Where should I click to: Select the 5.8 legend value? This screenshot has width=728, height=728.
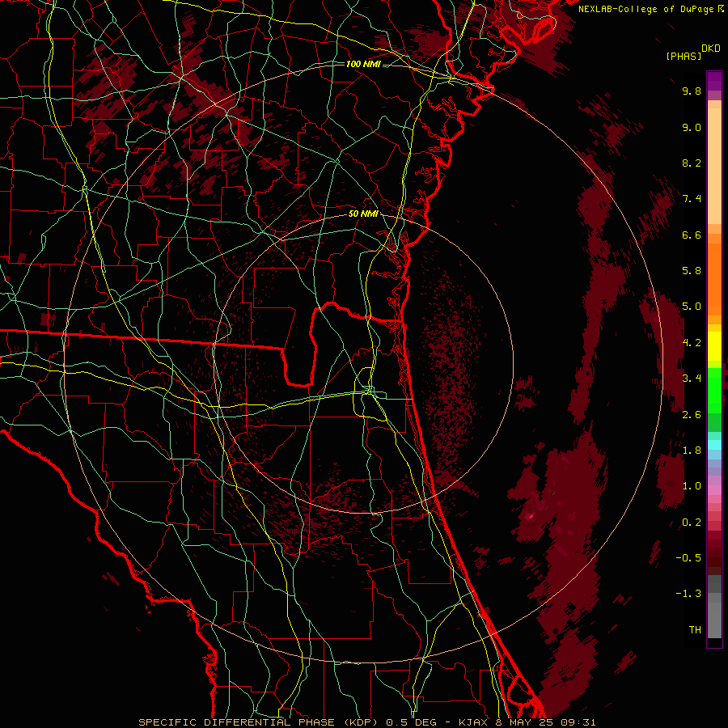click(692, 271)
